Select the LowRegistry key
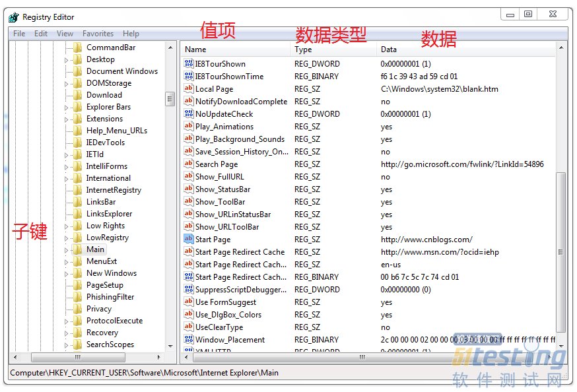 click(108, 238)
